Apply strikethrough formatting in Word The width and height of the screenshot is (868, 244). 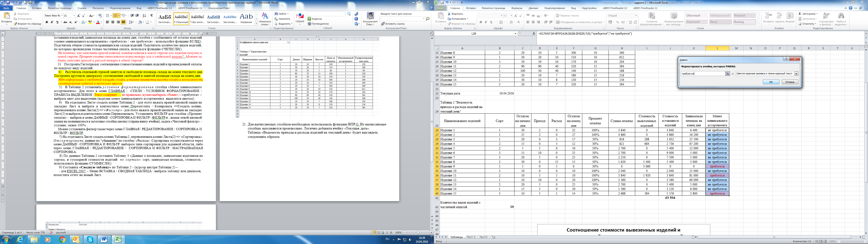click(x=65, y=22)
